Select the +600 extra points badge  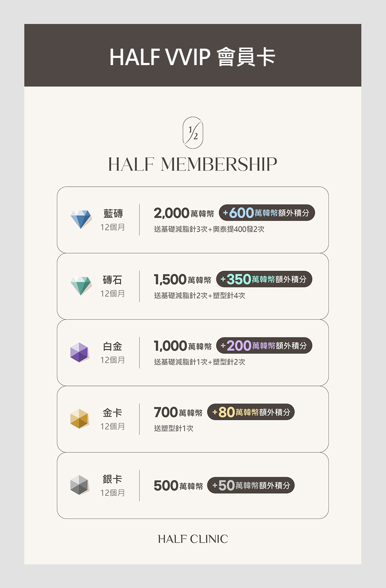(x=267, y=213)
